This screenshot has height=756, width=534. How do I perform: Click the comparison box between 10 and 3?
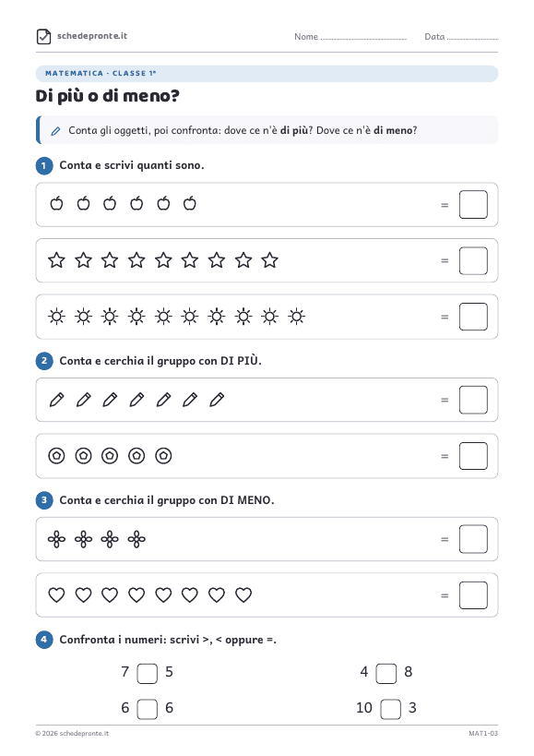click(x=390, y=709)
